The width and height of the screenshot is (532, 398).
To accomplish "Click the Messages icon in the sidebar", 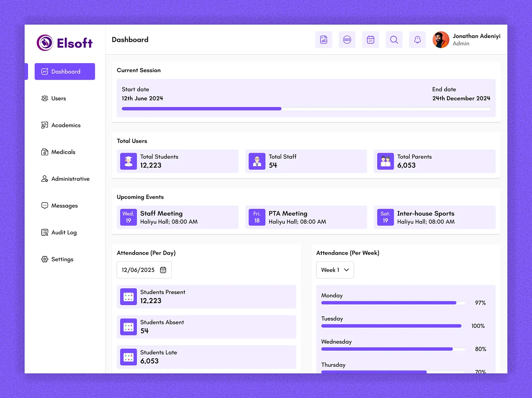I will pyautogui.click(x=44, y=206).
